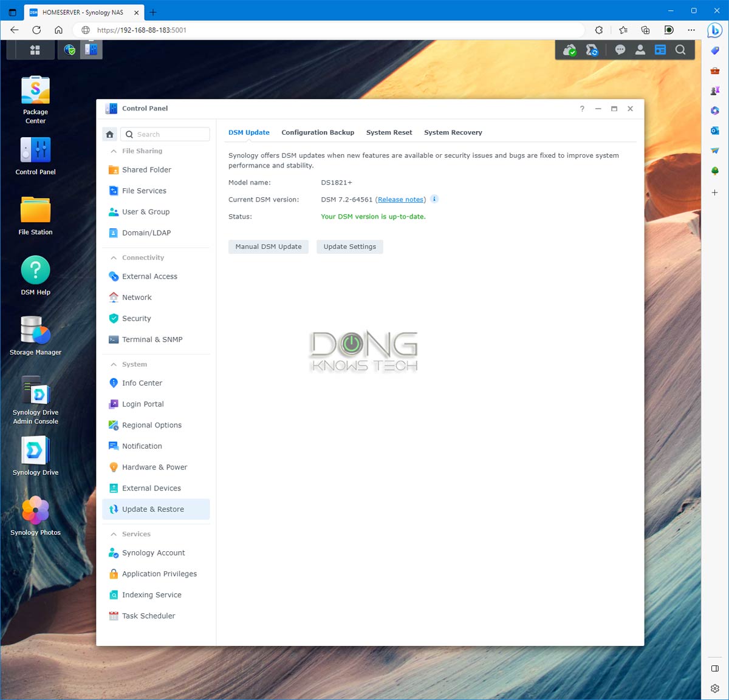
Task: Open DSM widgets panel icon
Action: tap(660, 50)
